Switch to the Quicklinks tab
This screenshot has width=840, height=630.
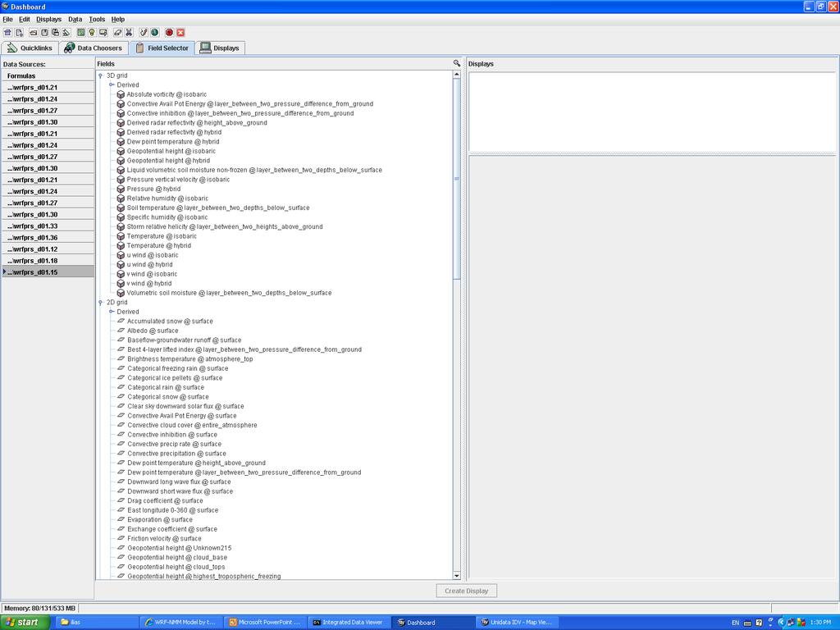click(30, 48)
